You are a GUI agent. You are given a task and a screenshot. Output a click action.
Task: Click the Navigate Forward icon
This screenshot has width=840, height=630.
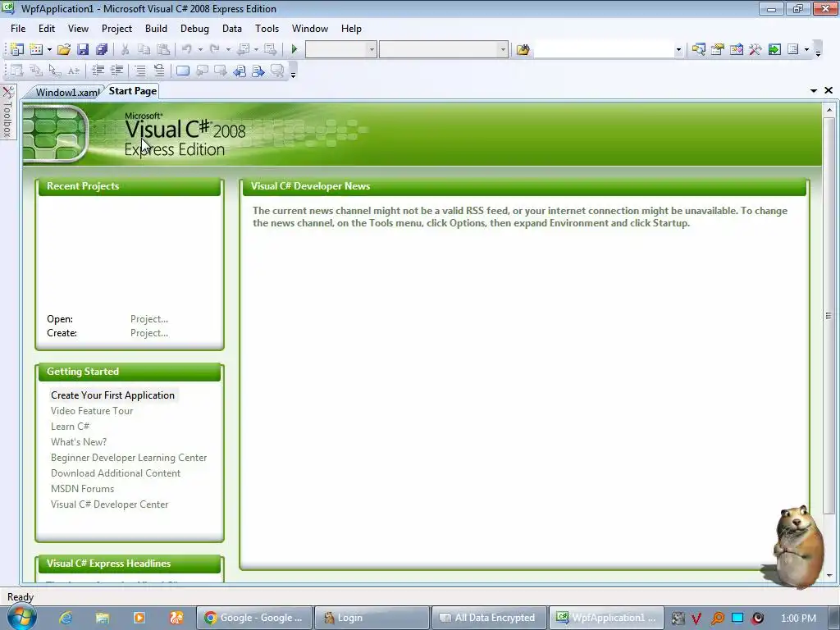pyautogui.click(x=271, y=49)
